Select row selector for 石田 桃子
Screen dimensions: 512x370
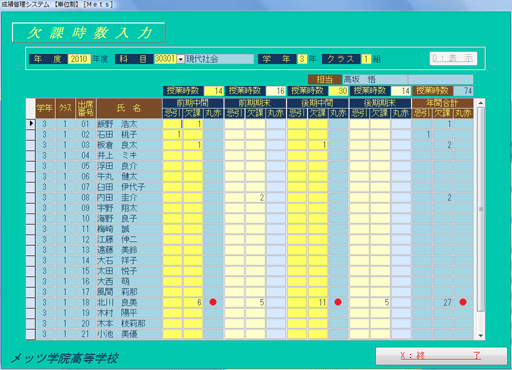[x=31, y=134]
